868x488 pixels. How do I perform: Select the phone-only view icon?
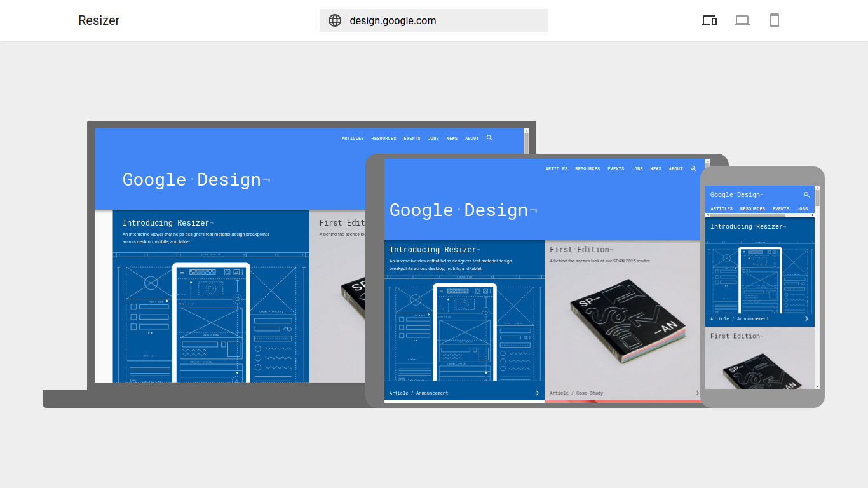click(775, 20)
